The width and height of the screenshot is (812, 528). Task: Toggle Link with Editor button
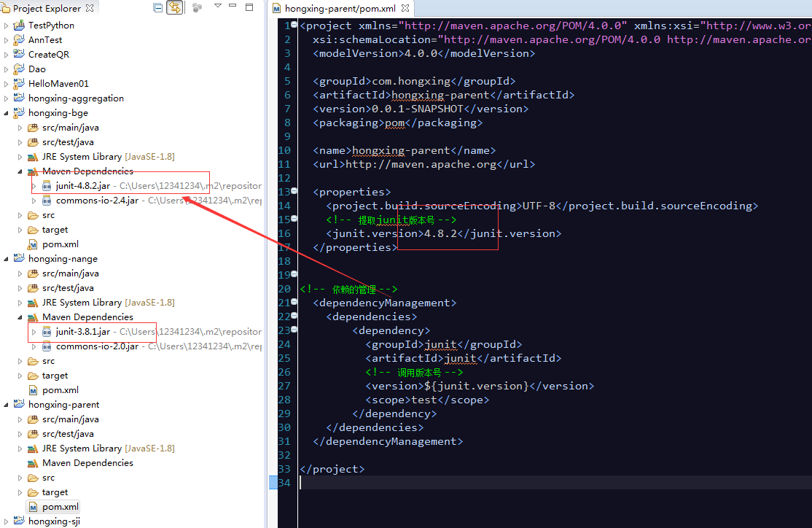pyautogui.click(x=175, y=8)
